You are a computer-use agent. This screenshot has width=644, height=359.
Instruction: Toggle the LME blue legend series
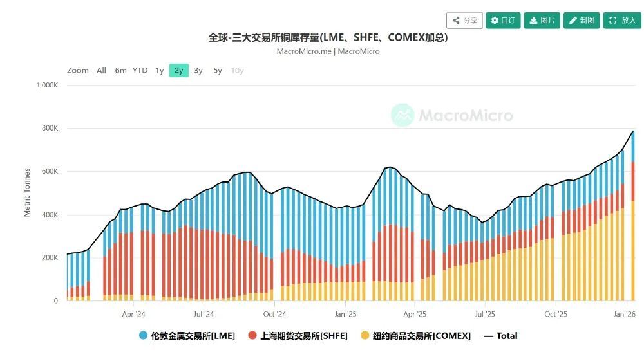[x=187, y=336]
